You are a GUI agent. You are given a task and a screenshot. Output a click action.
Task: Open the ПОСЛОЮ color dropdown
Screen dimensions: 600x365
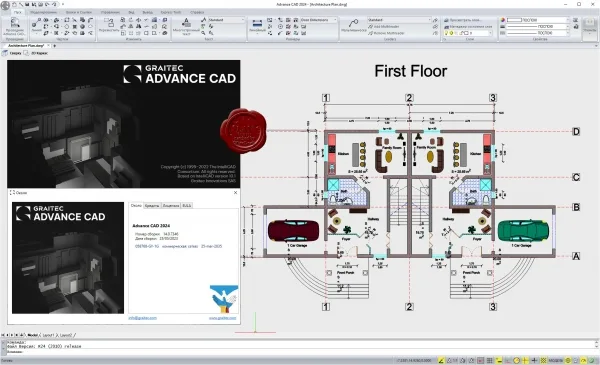[538, 20]
